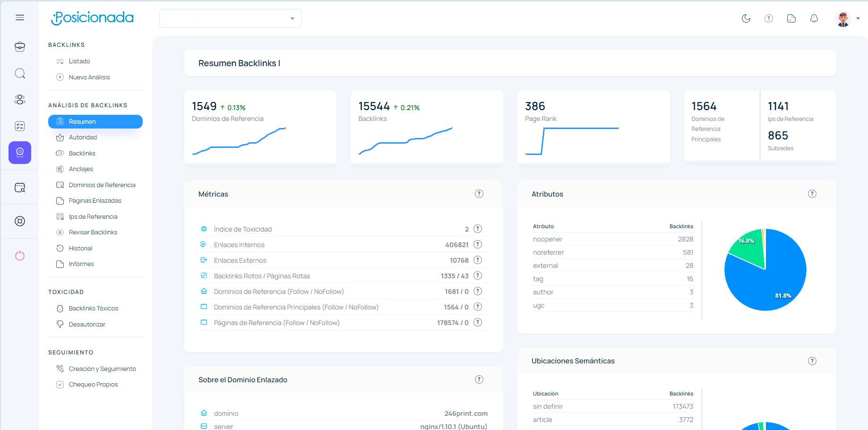Screen dimensions: 868x430
Task: Open the notifications bell
Action: pos(814,18)
